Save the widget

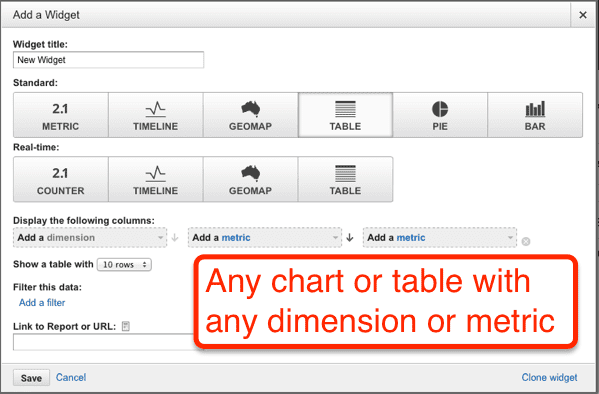[31, 378]
